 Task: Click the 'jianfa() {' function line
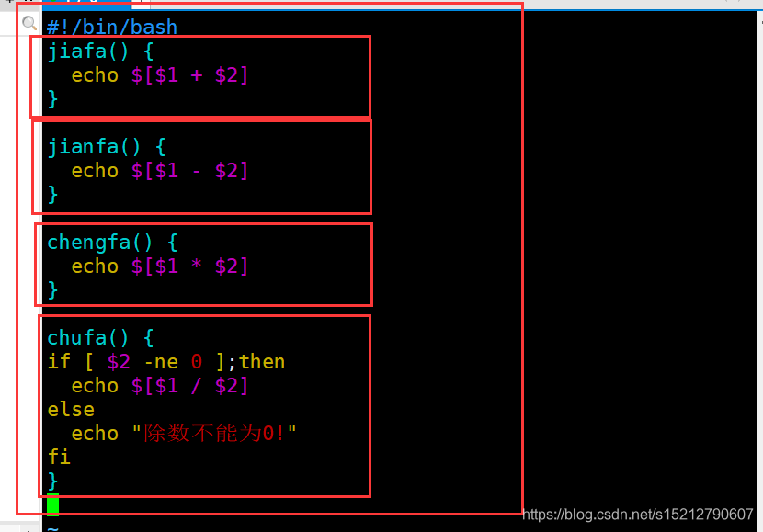pos(107,146)
